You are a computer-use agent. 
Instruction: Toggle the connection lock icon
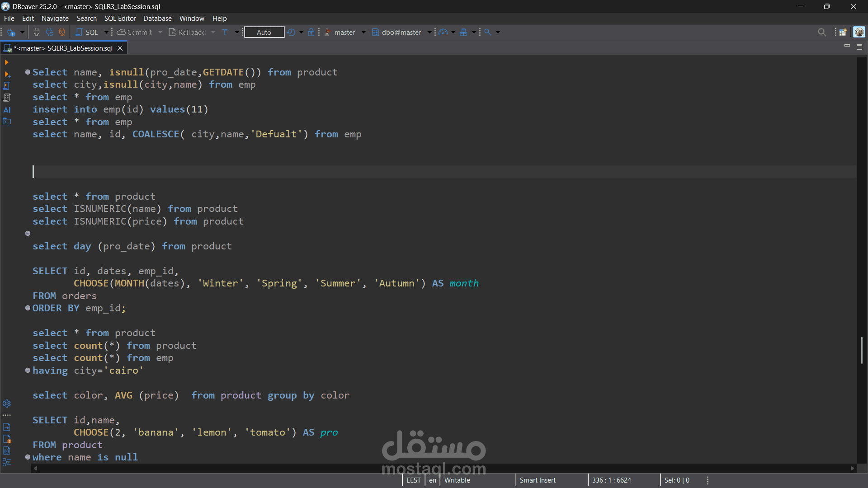[x=311, y=33]
